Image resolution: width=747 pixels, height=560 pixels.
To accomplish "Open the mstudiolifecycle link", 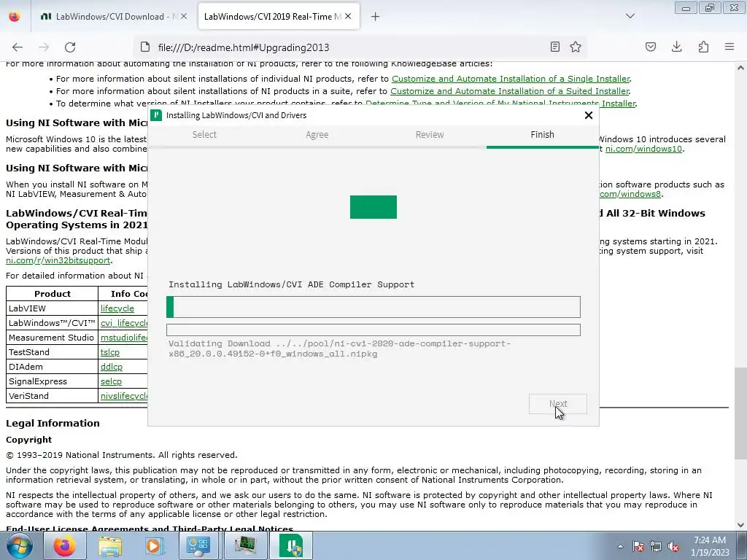I will pos(124,338).
